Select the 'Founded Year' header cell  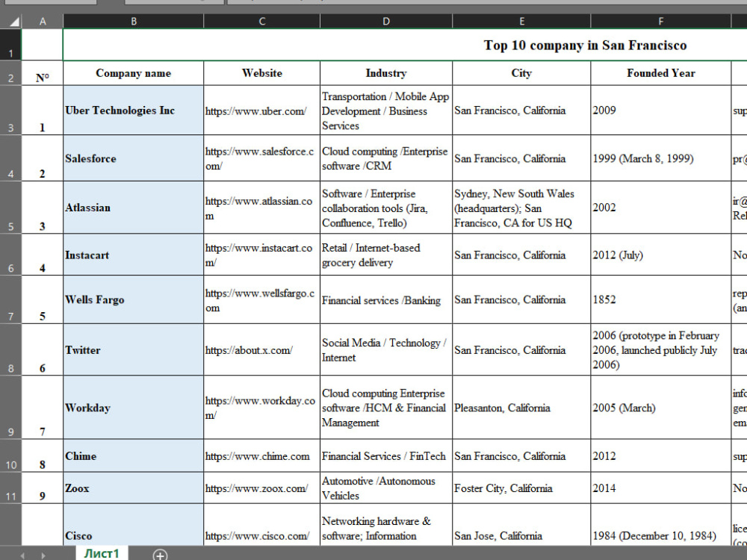coord(661,73)
